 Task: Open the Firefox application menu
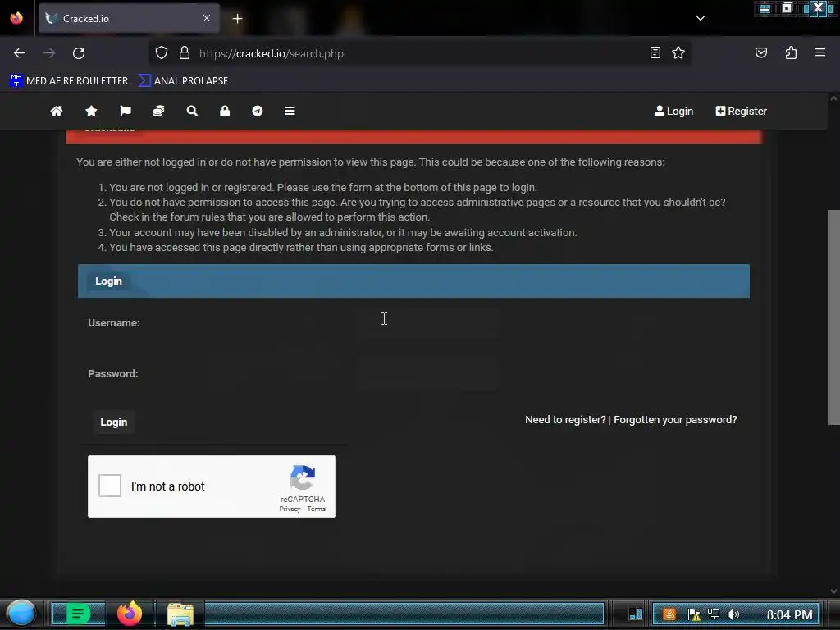click(x=820, y=52)
